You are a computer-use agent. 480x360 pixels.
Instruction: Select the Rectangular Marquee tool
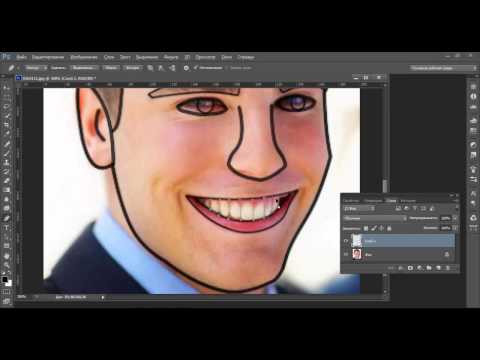6,97
